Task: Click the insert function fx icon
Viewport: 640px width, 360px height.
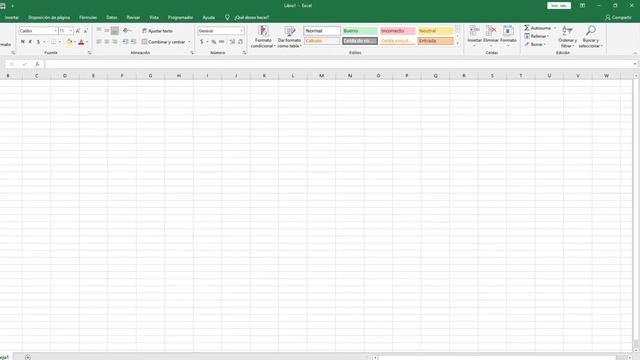Action: click(37, 64)
